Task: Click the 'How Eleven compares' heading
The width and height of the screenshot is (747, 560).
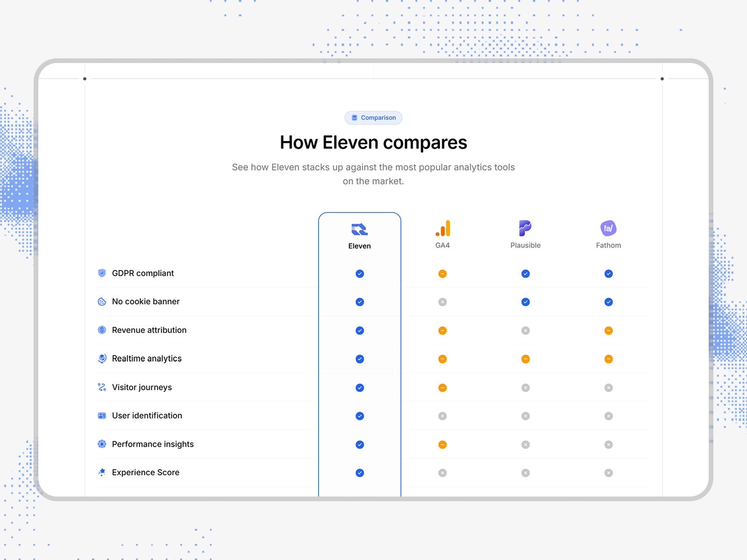Action: pos(373,143)
